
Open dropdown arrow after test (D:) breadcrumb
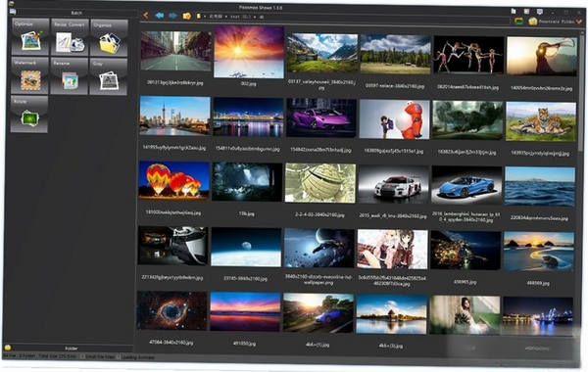255,17
